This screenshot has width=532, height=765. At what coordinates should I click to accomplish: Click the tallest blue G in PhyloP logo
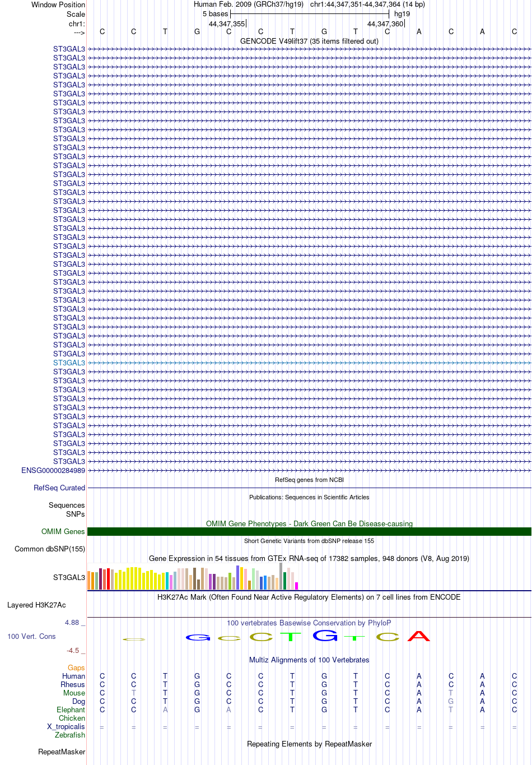pos(325,636)
